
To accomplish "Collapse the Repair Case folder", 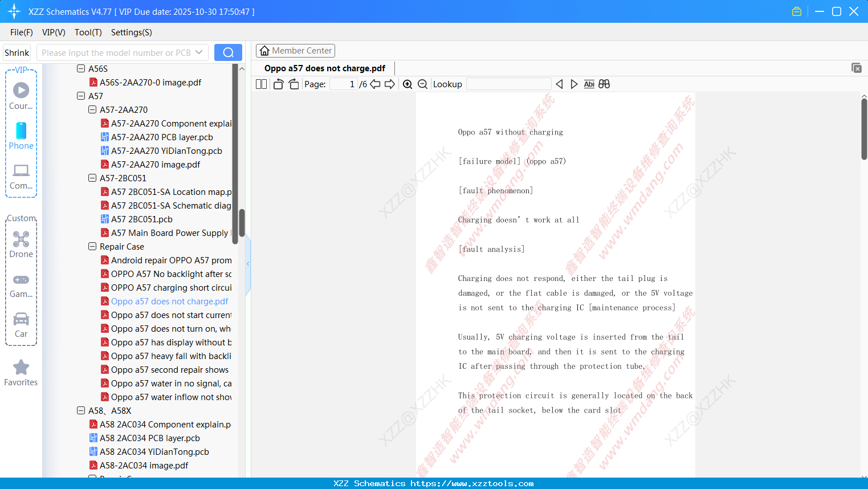I will [92, 246].
